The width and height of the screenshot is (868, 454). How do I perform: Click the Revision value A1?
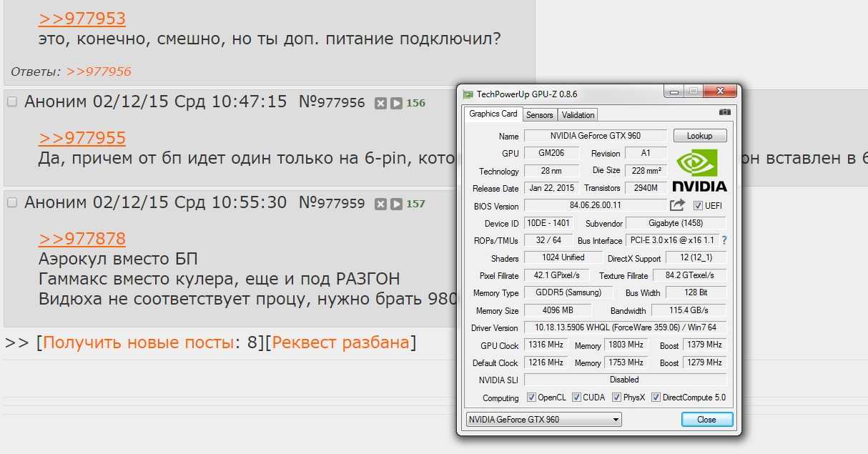click(646, 153)
